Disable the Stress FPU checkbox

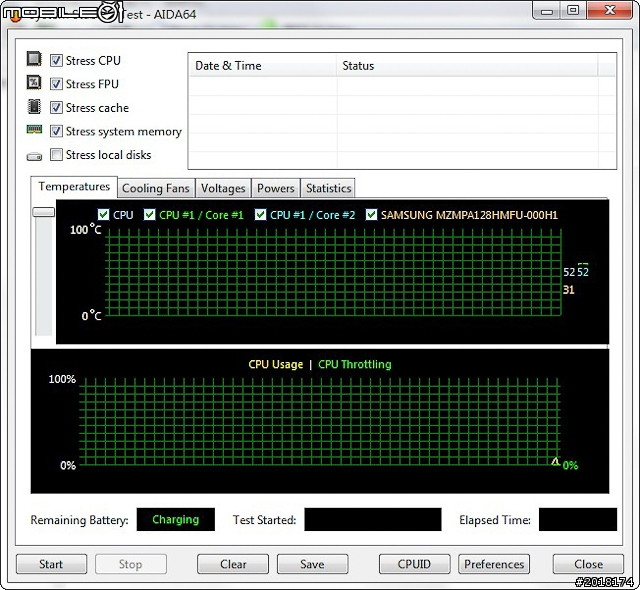point(56,85)
